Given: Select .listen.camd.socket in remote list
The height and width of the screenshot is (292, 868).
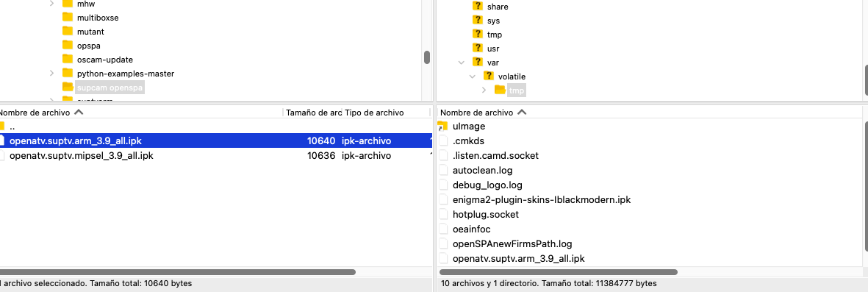Looking at the screenshot, I should (495, 156).
